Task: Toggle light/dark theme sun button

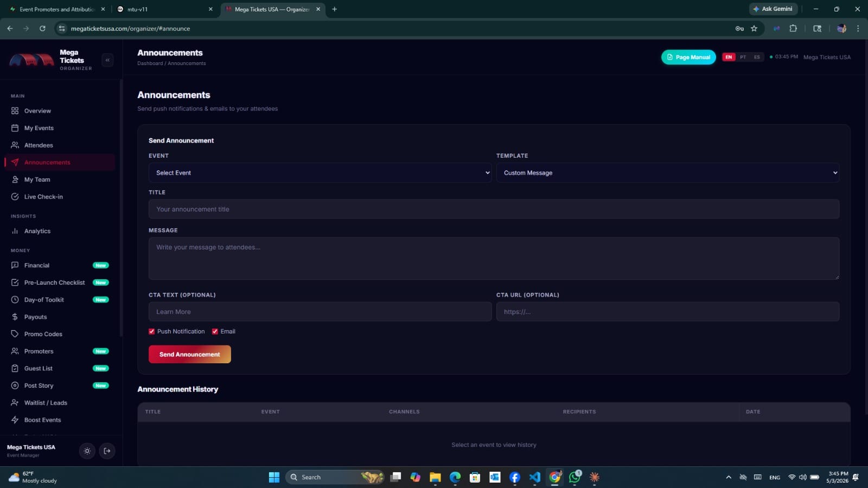Action: [x=87, y=451]
